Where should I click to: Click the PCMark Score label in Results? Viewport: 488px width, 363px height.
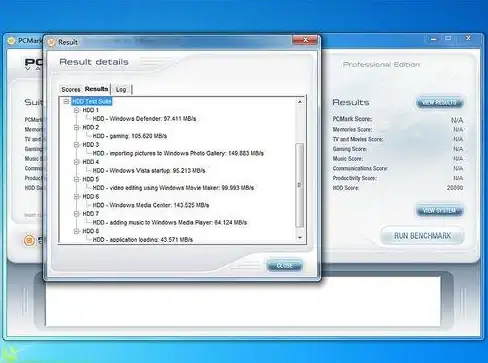coord(352,119)
